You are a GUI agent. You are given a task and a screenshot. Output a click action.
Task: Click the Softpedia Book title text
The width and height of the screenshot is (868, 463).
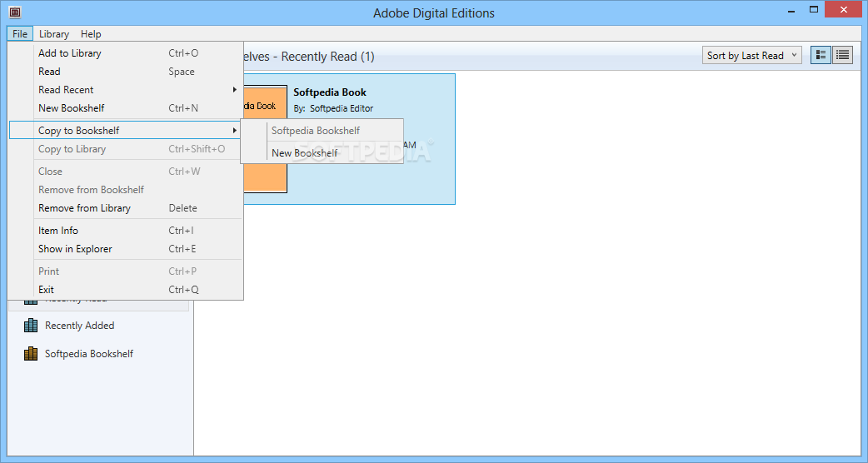point(330,92)
